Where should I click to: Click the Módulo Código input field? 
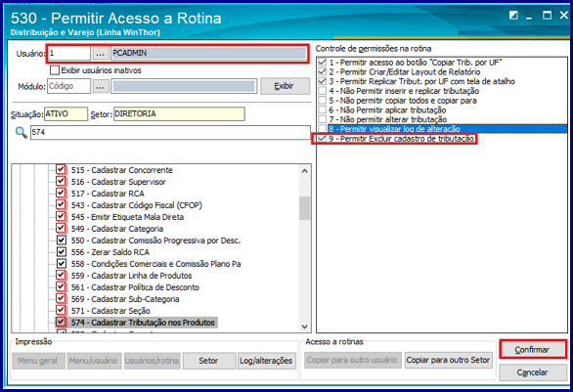[69, 86]
